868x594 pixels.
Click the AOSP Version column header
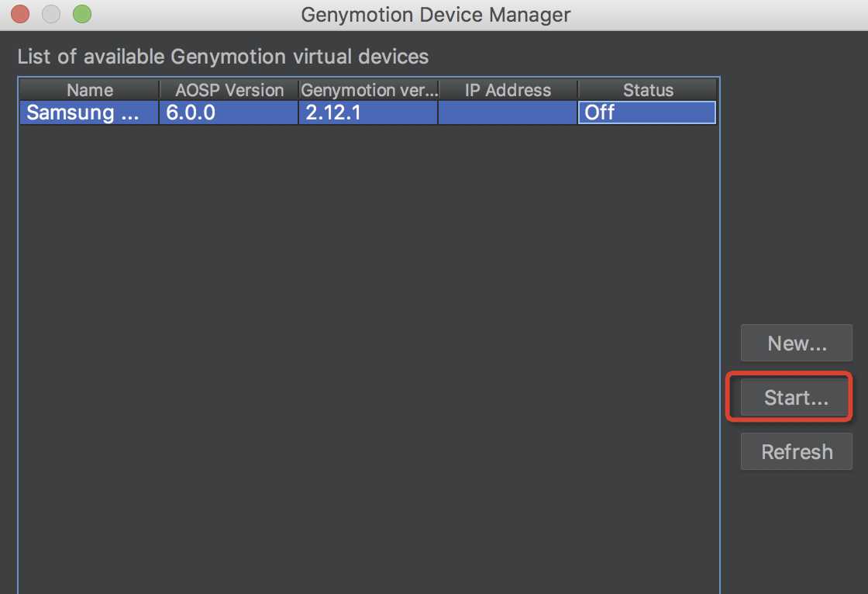click(x=229, y=90)
